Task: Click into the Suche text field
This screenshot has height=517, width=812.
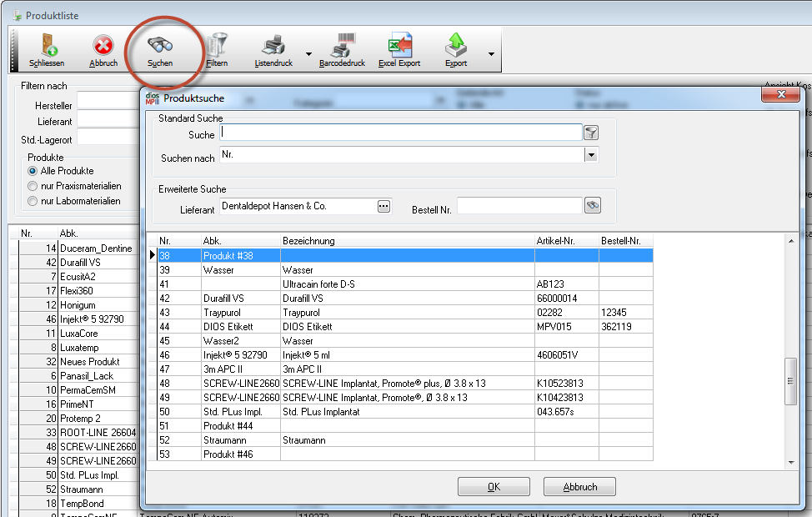Action: tap(400, 132)
